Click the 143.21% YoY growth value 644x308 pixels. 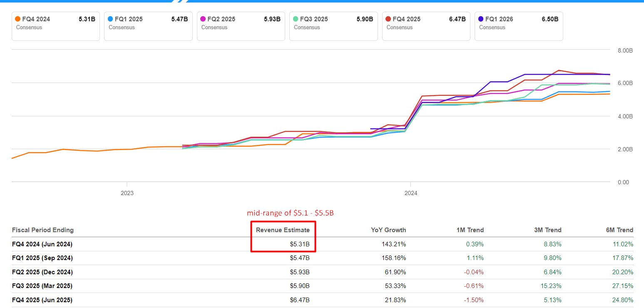click(x=395, y=244)
